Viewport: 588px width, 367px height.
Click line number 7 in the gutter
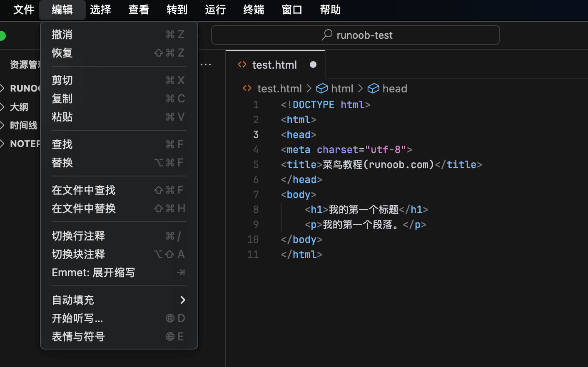[x=256, y=194]
